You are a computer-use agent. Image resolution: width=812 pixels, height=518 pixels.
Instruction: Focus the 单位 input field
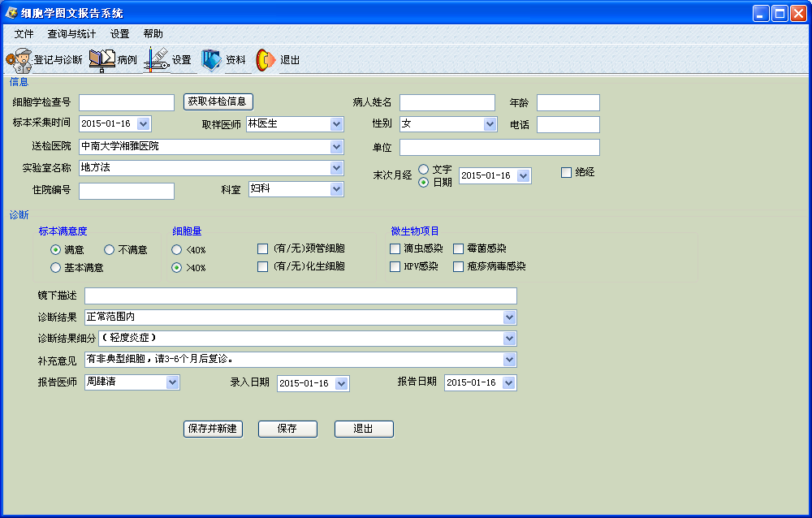click(x=499, y=147)
